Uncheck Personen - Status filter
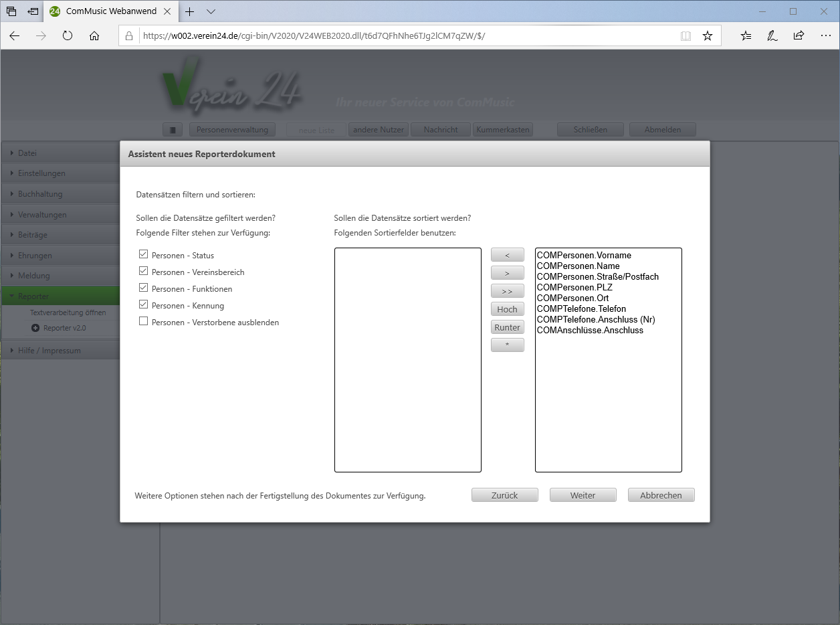Image resolution: width=840 pixels, height=625 pixels. point(143,255)
